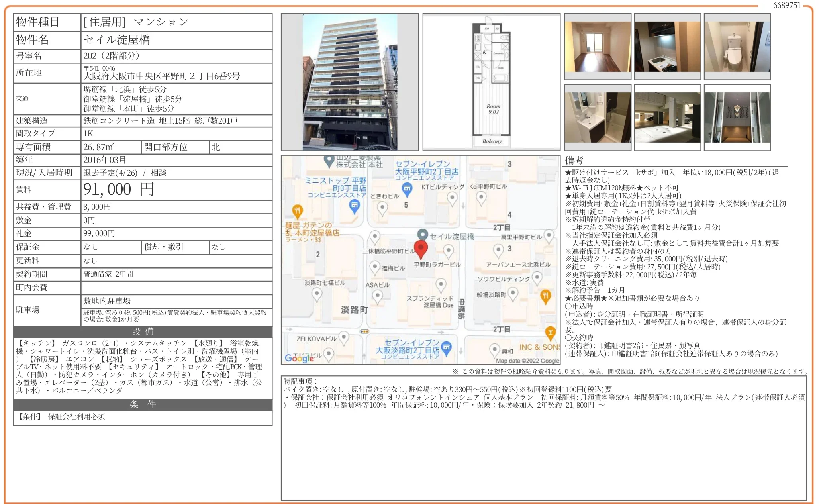The height and width of the screenshot is (504, 819).
Task: Open the parking garage photo thumbnail
Action: pos(667,118)
